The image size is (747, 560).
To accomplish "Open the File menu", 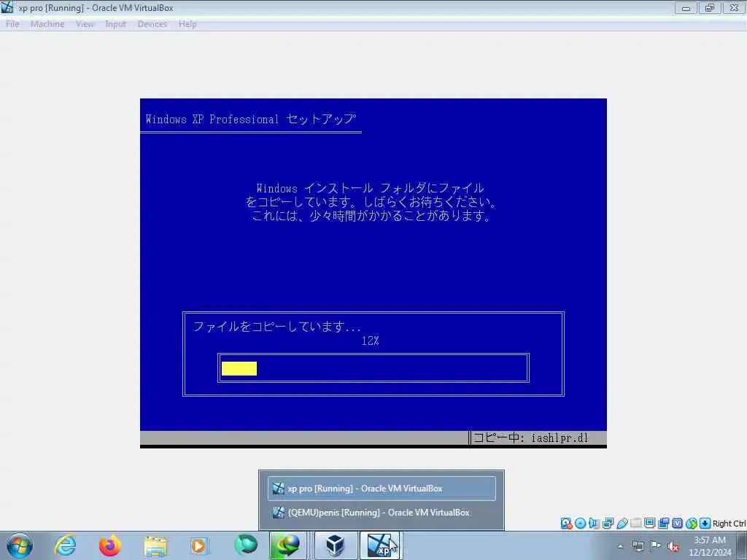I will [x=12, y=24].
